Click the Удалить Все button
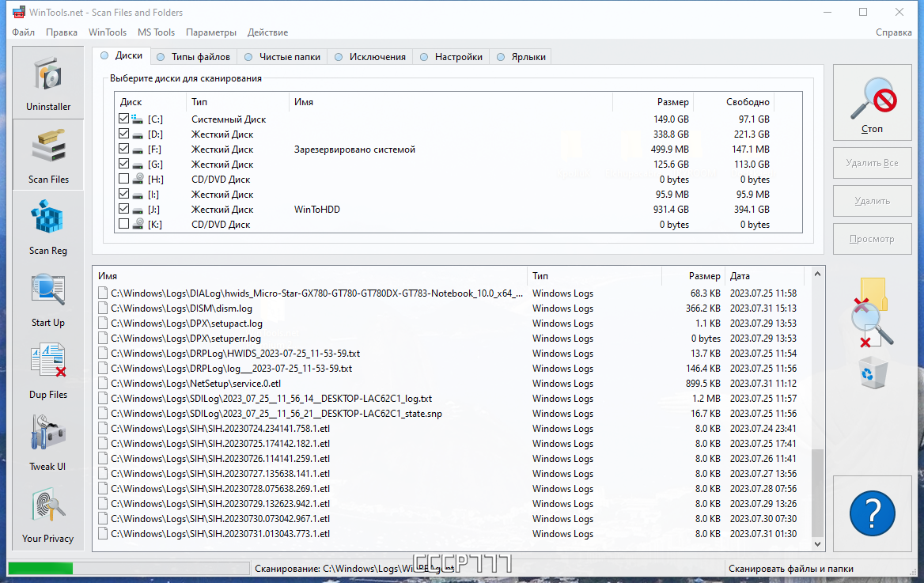Image resolution: width=924 pixels, height=583 pixels. tap(872, 163)
